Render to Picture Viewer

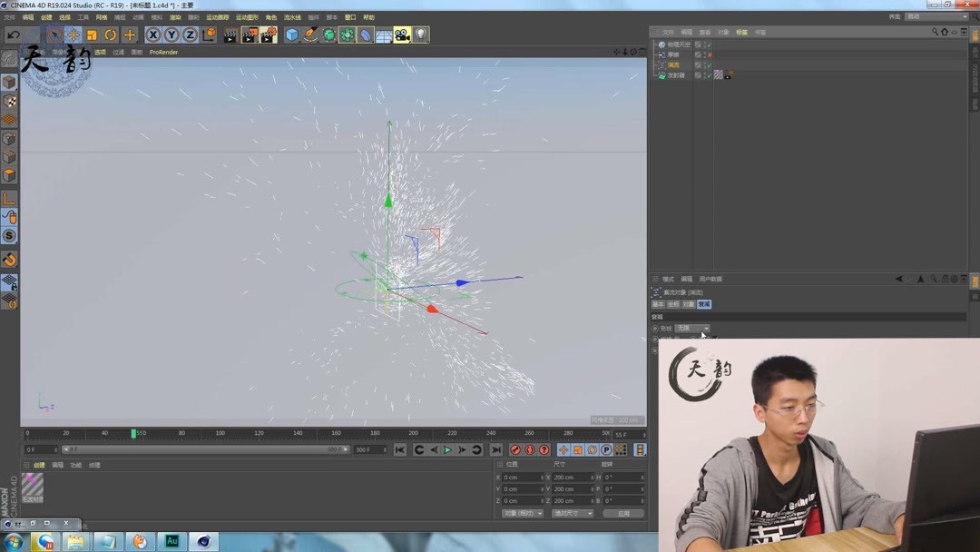[x=252, y=34]
